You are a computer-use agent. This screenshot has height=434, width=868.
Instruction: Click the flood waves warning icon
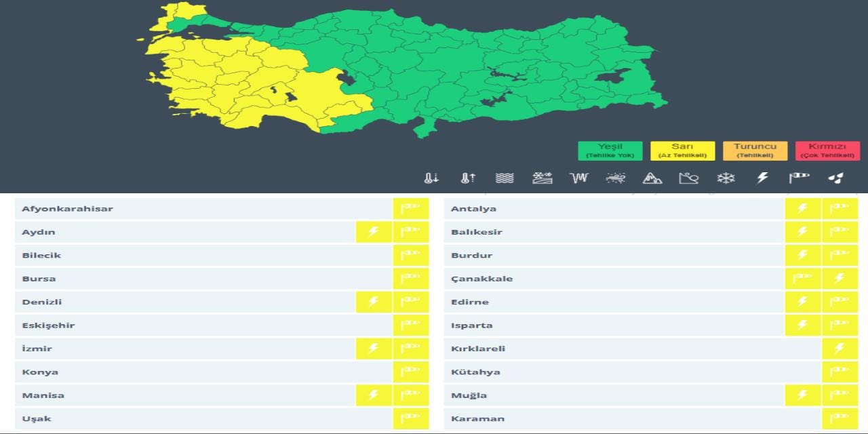pos(504,178)
